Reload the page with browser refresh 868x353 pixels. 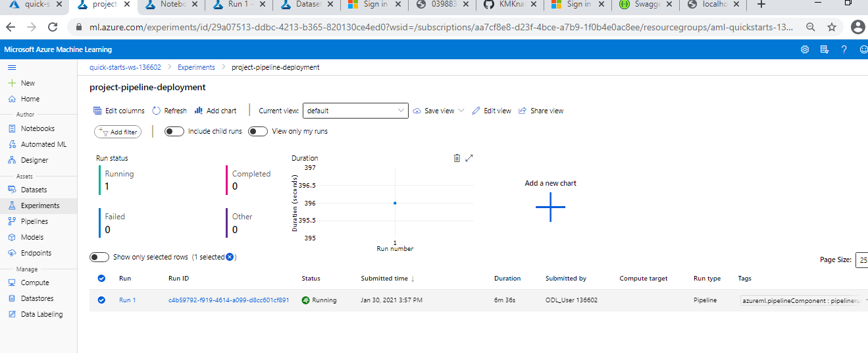point(51,28)
